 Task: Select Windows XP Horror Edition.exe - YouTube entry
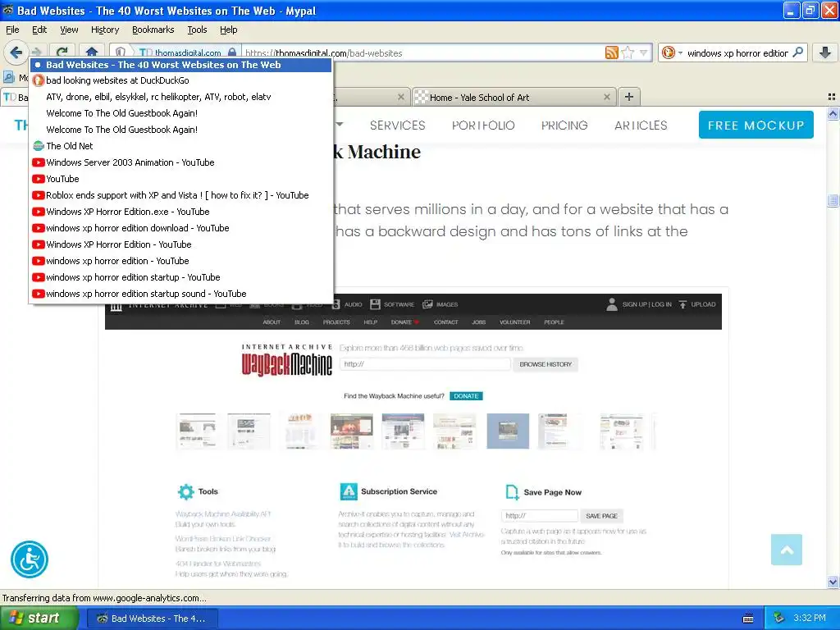[x=180, y=212]
